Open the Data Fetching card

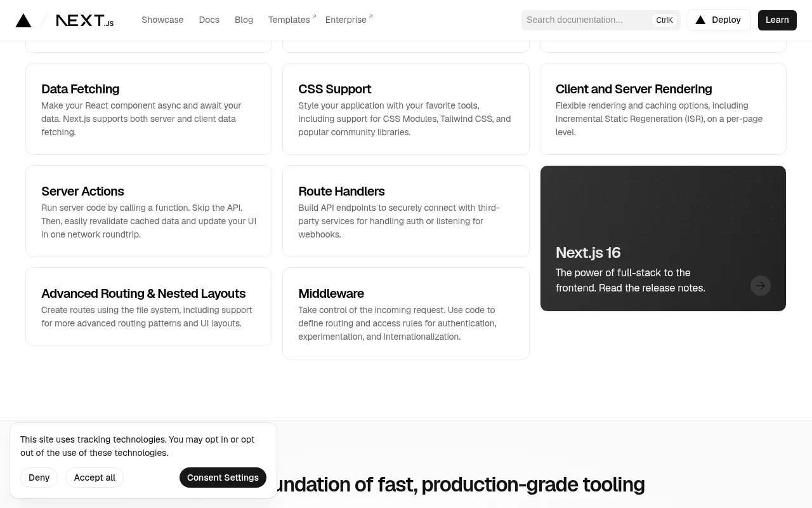click(148, 109)
